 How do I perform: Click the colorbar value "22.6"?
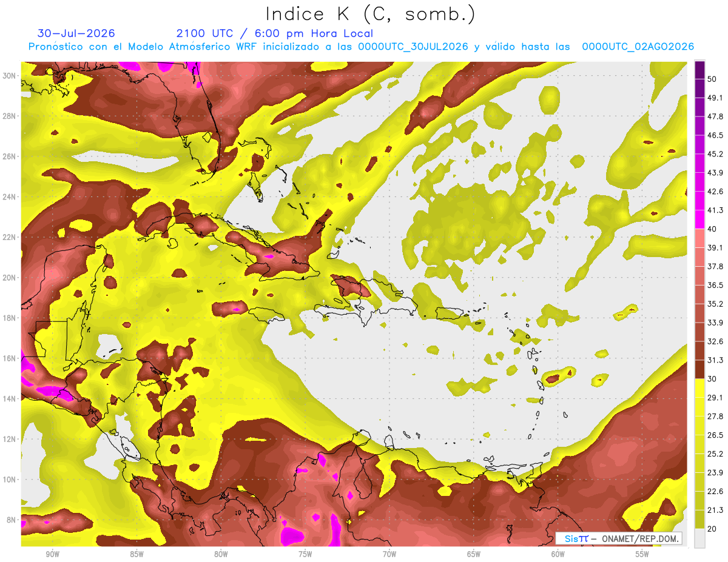(x=716, y=491)
